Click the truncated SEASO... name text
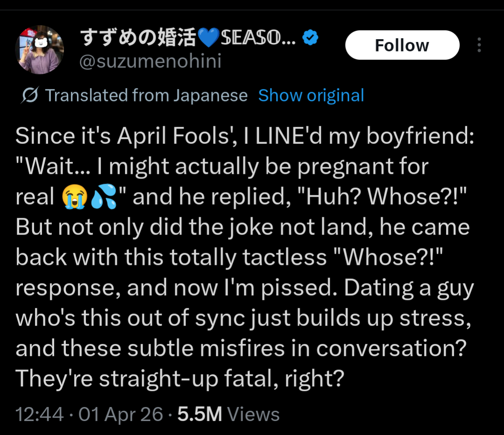 coord(257,38)
